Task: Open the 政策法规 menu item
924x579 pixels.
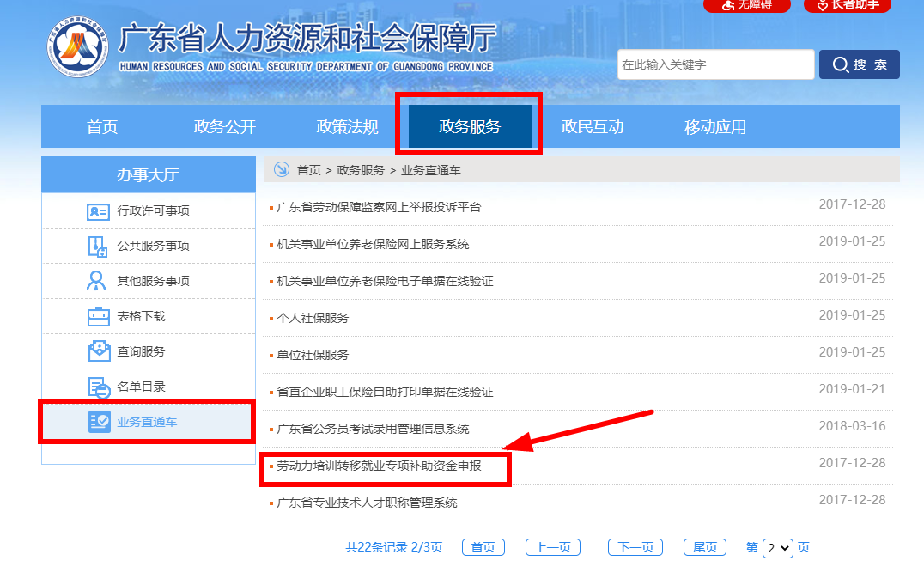Action: pos(348,125)
